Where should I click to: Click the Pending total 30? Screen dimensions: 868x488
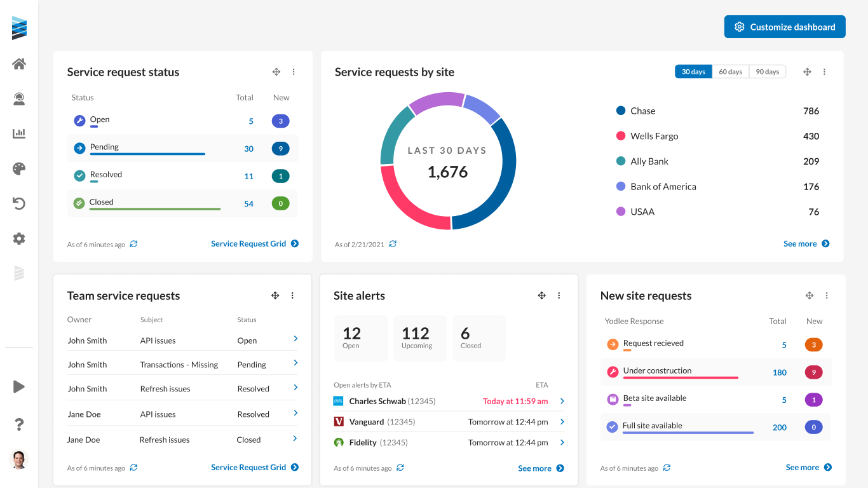(x=248, y=149)
